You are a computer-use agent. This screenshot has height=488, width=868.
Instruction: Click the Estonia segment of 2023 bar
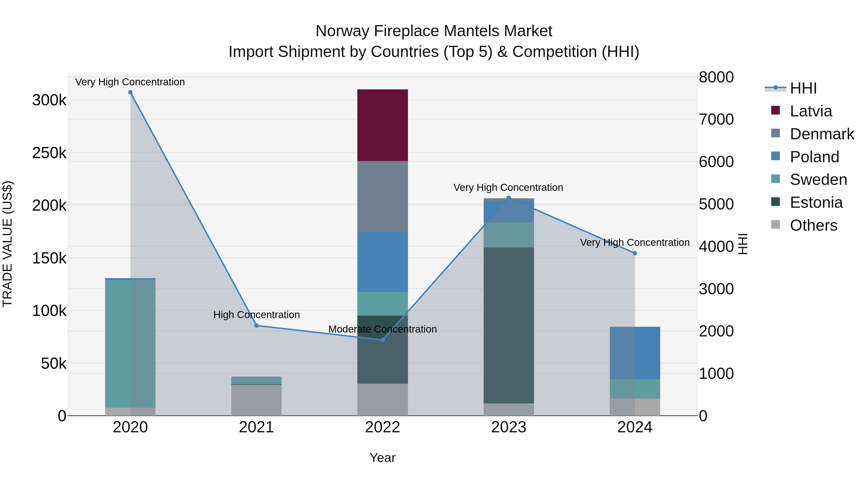pos(509,325)
